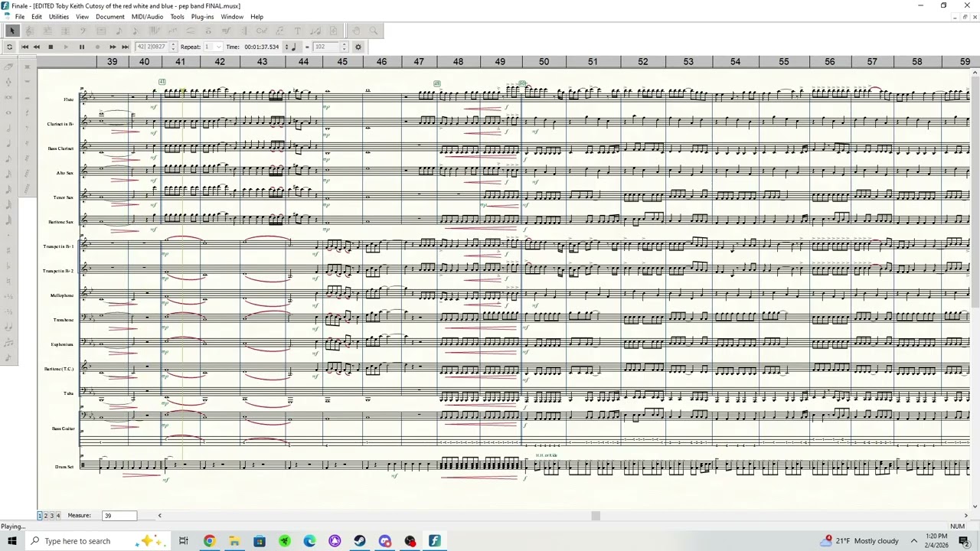Click measure 50 in the measure ruler
This screenshot has height=551, width=980.
pos(544,61)
